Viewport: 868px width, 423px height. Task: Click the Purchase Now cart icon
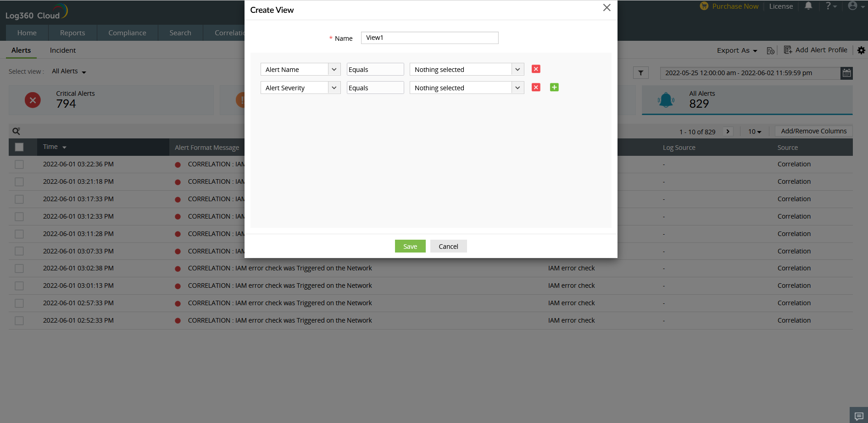point(704,6)
